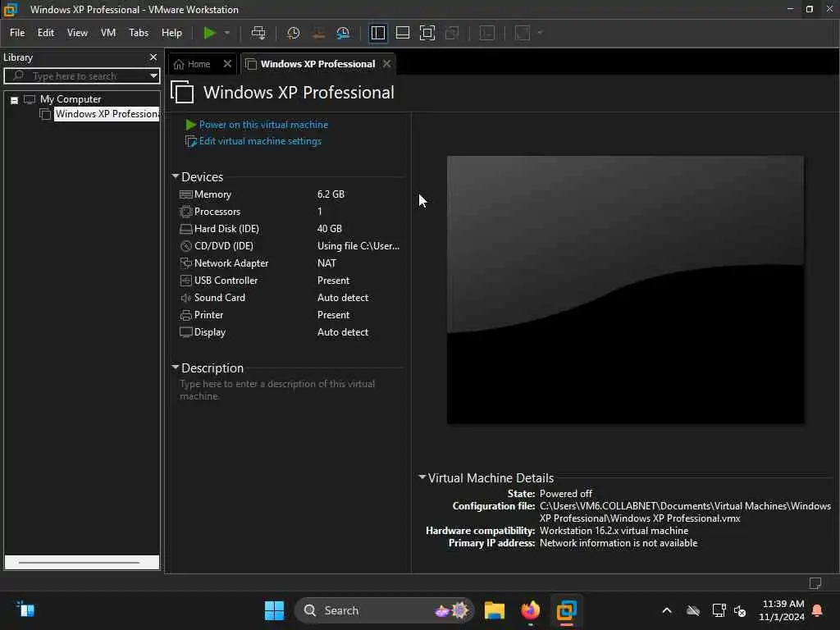Open the power options dropdown arrow
This screenshot has height=630, width=840.
[227, 33]
